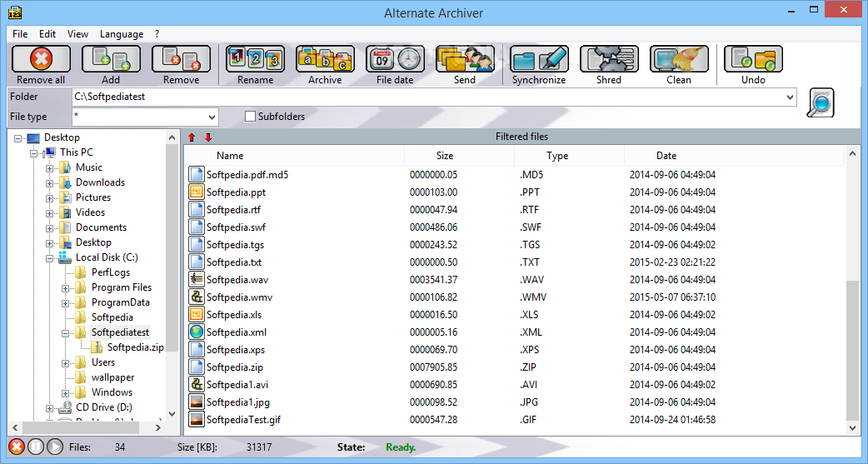Screen dimensions: 868x464
Task: Click the Softpedia.xls file icon
Action: (x=197, y=315)
